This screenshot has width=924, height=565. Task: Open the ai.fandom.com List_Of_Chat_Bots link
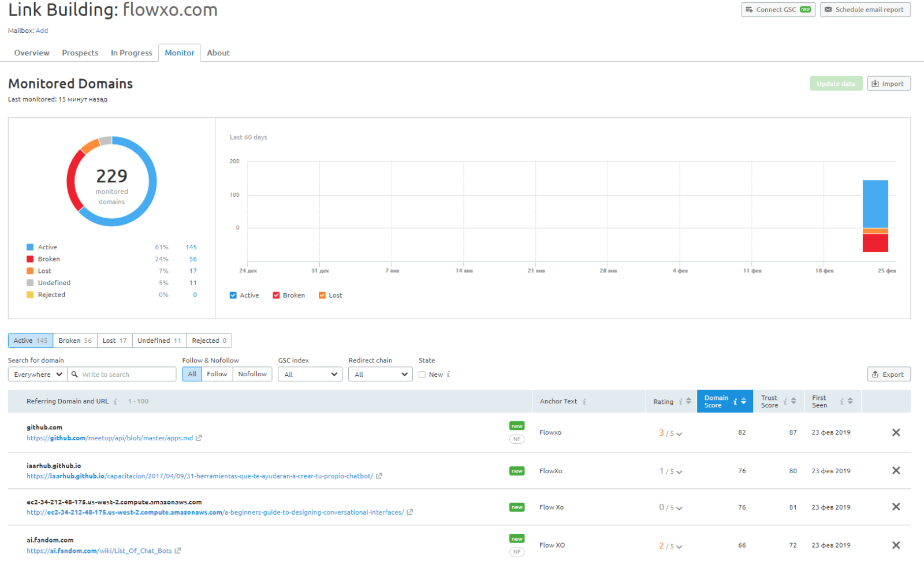(99, 551)
